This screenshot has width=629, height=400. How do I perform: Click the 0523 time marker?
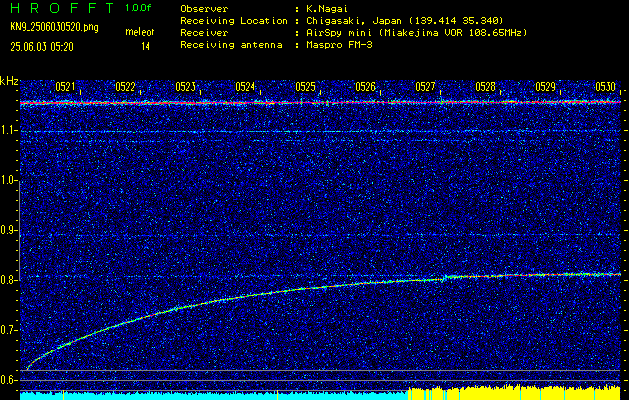185,87
